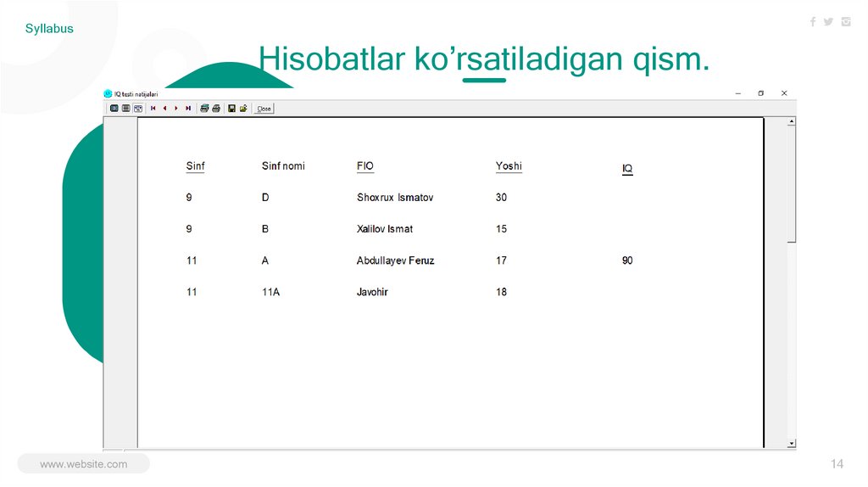Save the report with the floppy icon

click(x=232, y=109)
